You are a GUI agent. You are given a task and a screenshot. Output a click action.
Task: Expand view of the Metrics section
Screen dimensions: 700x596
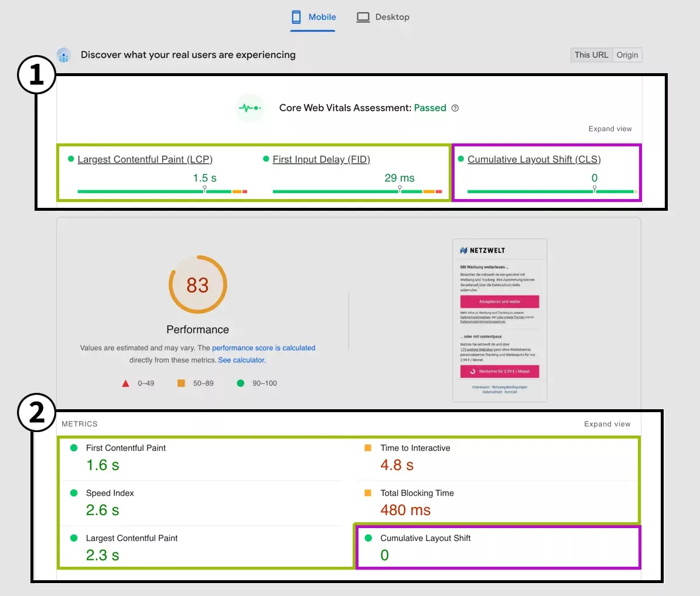[x=607, y=424]
